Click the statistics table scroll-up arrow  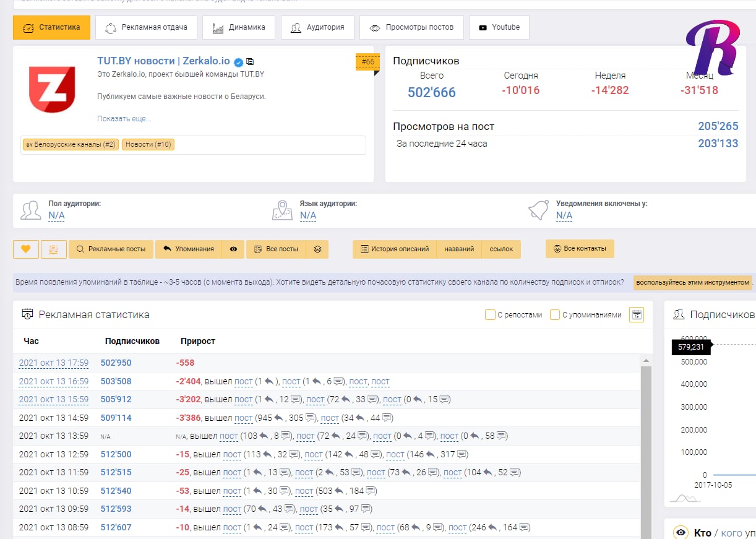[x=646, y=361]
